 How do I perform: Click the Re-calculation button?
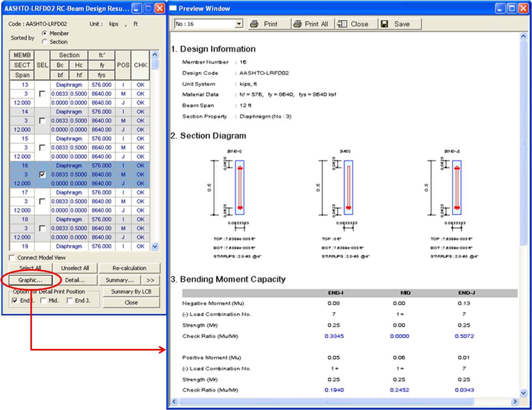point(130,268)
